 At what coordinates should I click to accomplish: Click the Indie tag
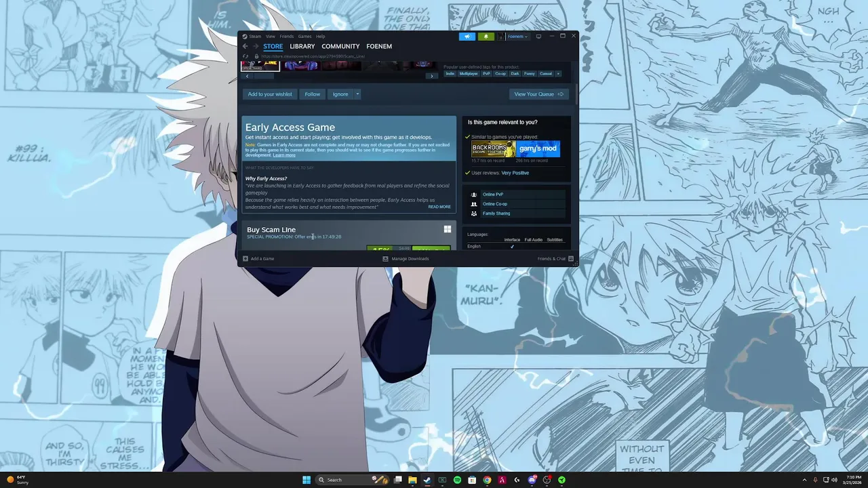(450, 74)
